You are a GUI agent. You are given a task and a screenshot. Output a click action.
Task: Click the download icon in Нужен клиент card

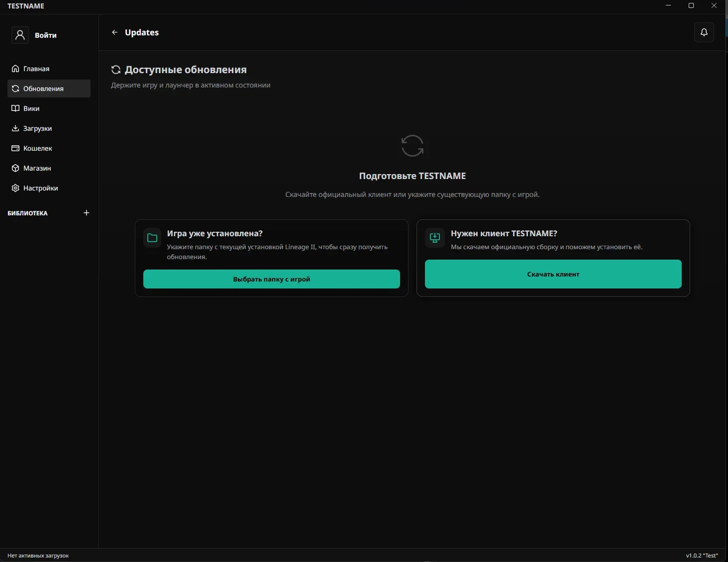(435, 238)
